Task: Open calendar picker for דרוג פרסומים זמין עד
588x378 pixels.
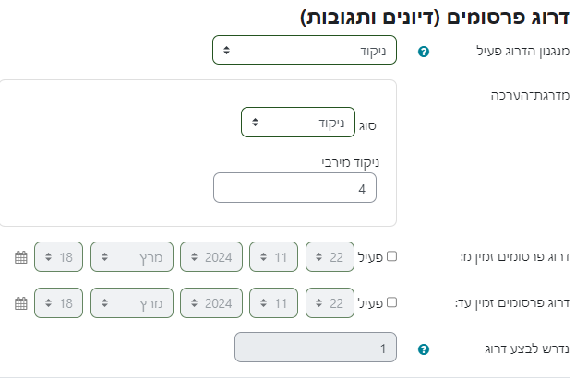Action: [x=21, y=301]
